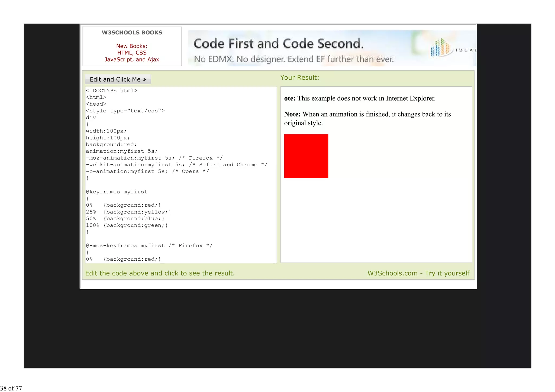
Task: Click the red animated square
Action: tap(306, 156)
